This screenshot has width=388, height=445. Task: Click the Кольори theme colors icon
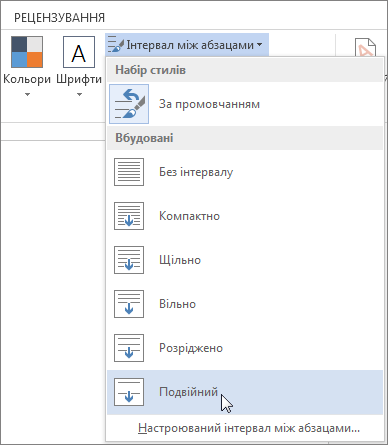[x=27, y=52]
